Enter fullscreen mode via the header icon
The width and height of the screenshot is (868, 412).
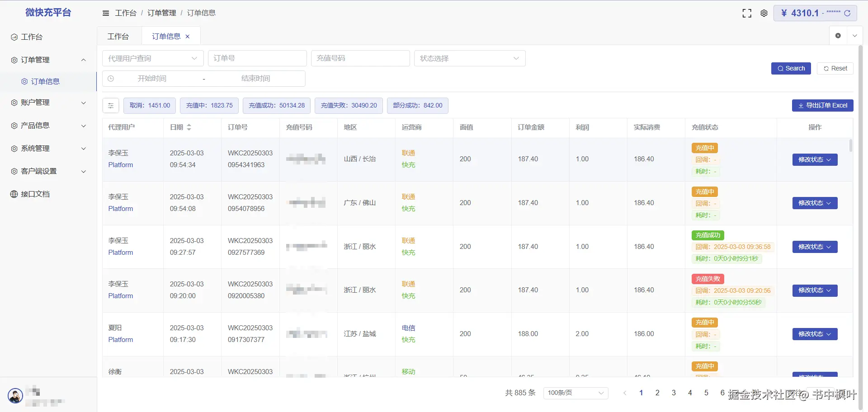coord(747,13)
